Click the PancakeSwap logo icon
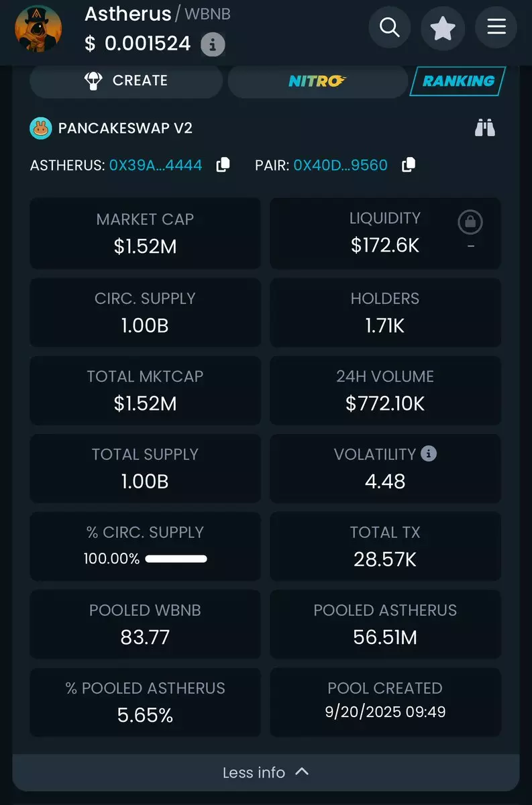Image resolution: width=532 pixels, height=805 pixels. (41, 128)
